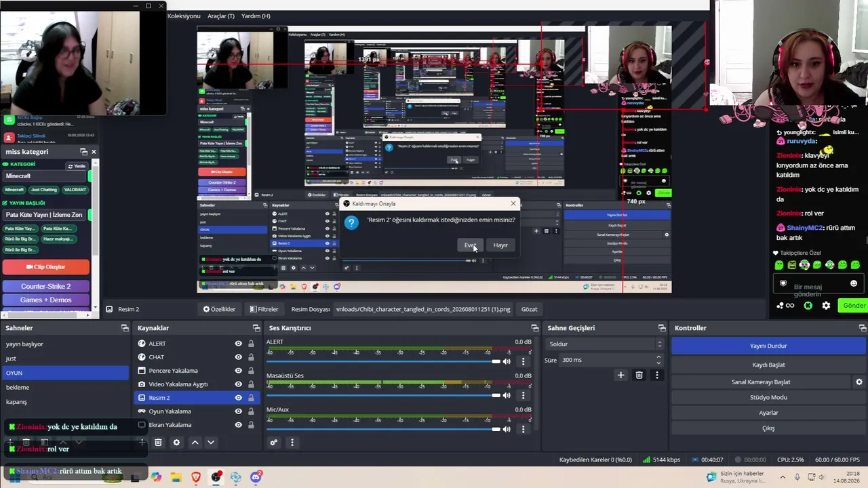The image size is (868, 488).
Task: Create a clip with Clip Oluştur
Action: pyautogui.click(x=46, y=267)
